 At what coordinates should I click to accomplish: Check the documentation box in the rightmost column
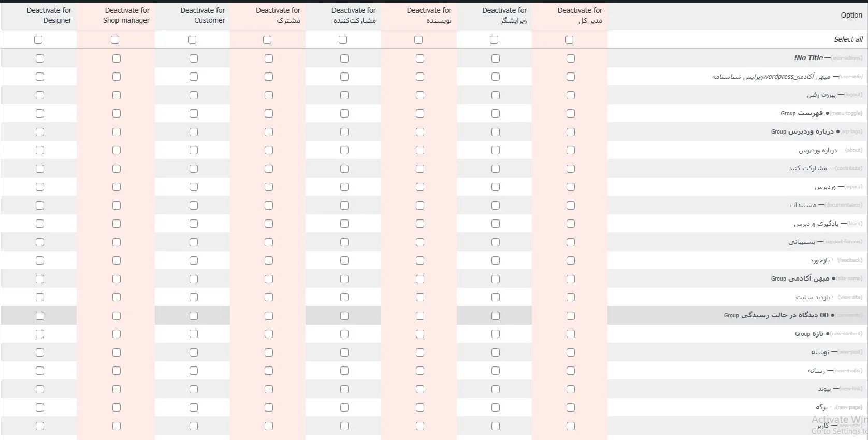tap(570, 205)
